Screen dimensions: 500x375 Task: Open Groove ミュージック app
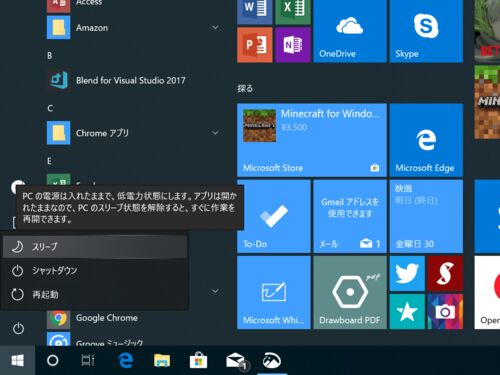coord(133,339)
